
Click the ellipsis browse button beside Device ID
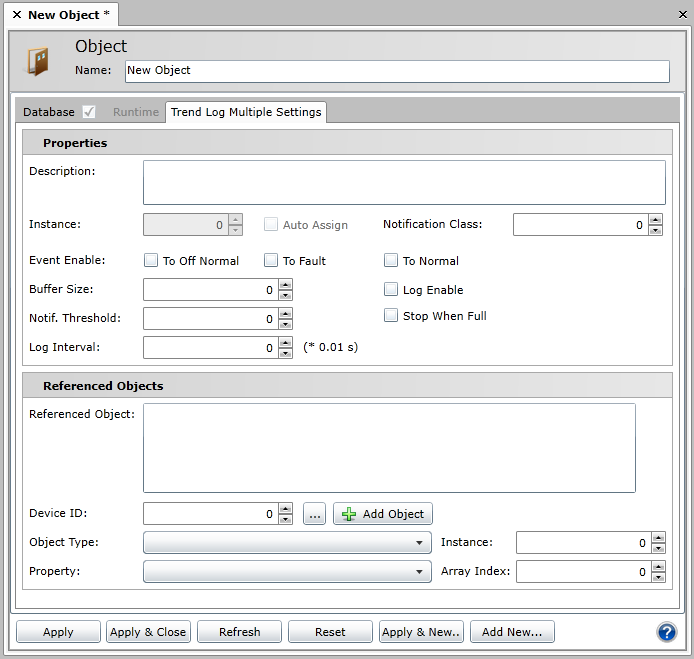pos(314,514)
